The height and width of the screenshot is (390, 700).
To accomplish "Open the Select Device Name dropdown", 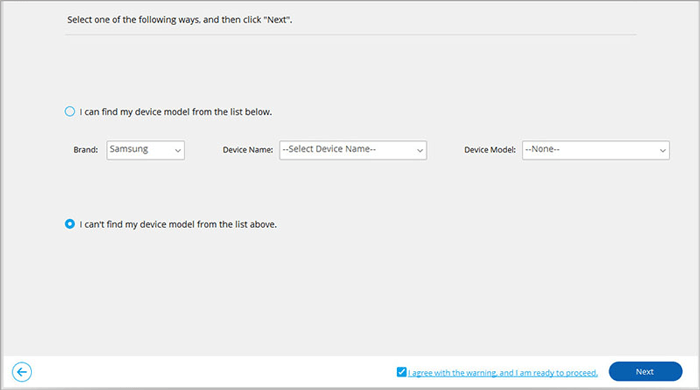I will click(353, 150).
